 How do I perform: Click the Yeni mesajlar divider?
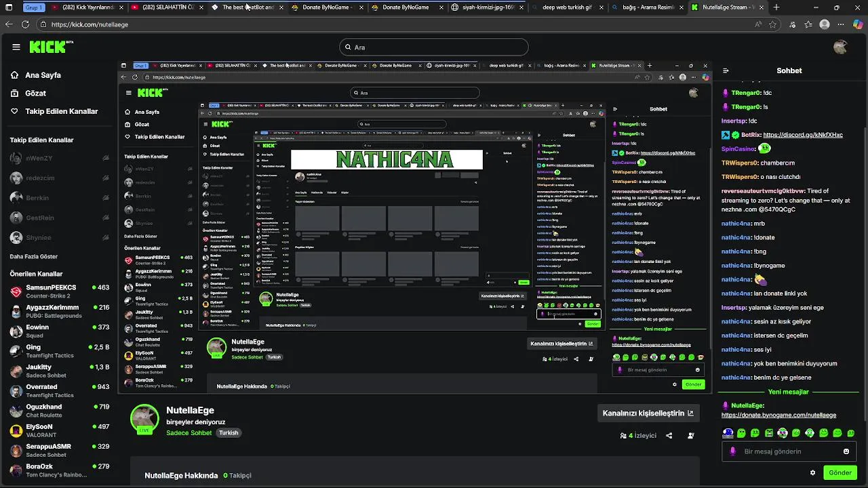(788, 392)
